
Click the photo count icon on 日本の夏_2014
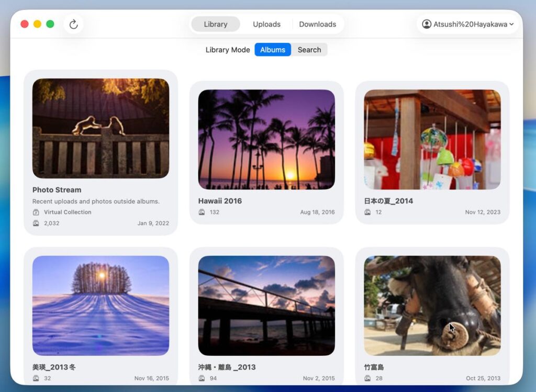point(368,212)
